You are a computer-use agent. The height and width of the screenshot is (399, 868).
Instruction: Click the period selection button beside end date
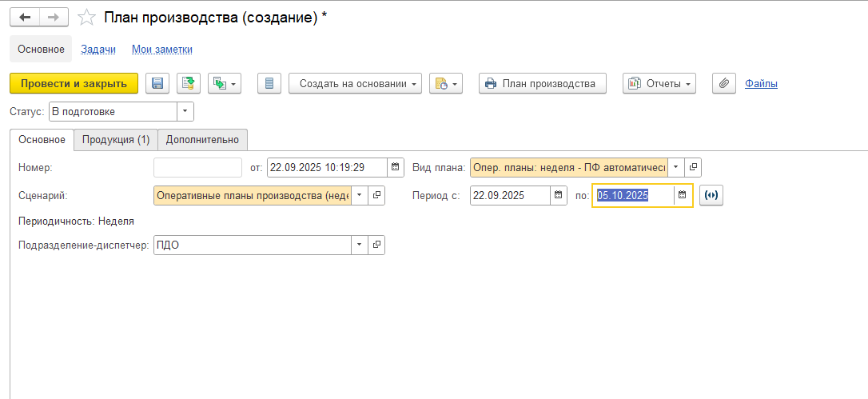click(x=711, y=196)
